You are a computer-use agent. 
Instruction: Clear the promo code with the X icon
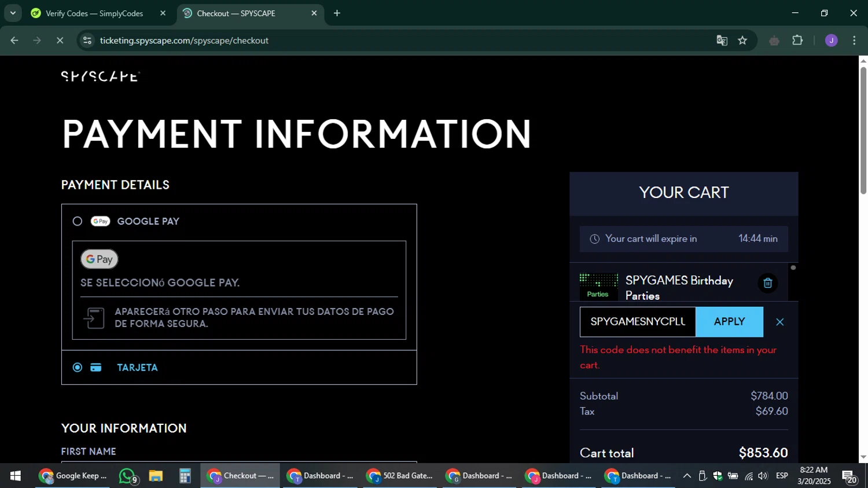coord(780,322)
